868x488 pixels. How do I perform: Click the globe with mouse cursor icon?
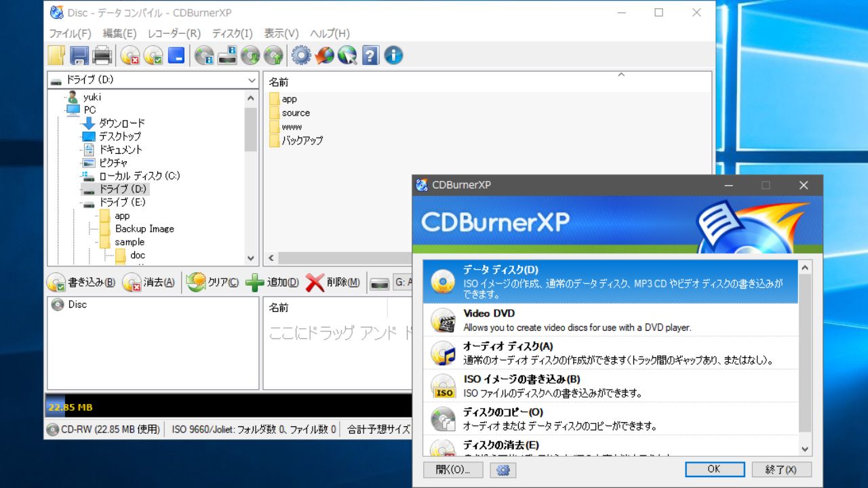[347, 55]
